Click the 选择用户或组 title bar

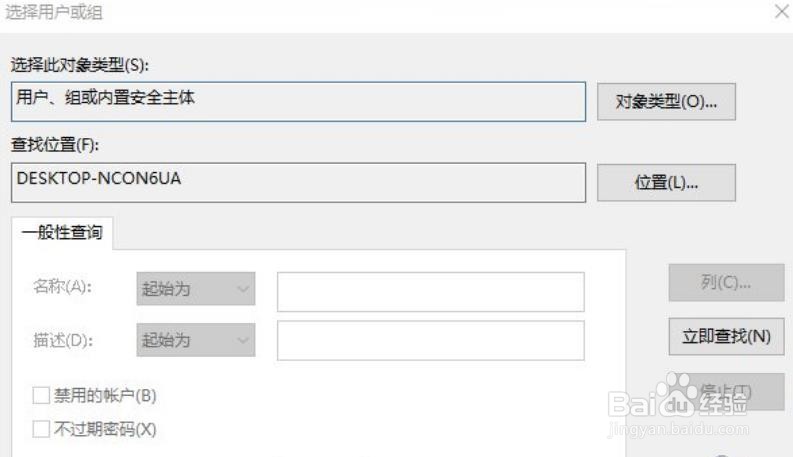tap(384, 12)
